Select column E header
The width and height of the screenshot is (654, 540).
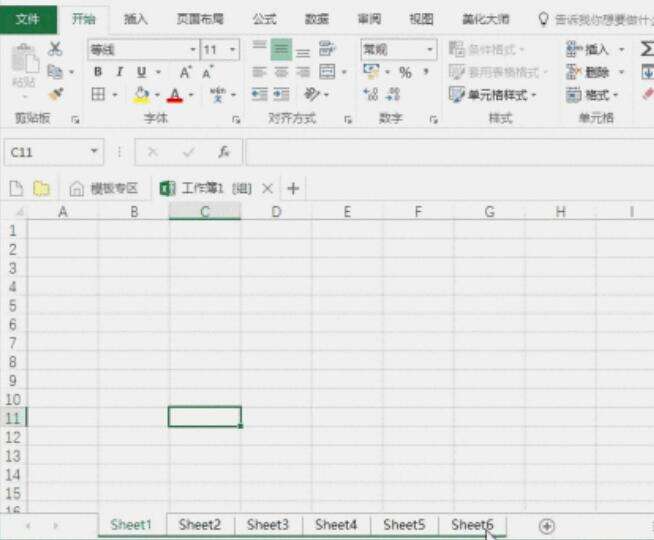(x=347, y=212)
